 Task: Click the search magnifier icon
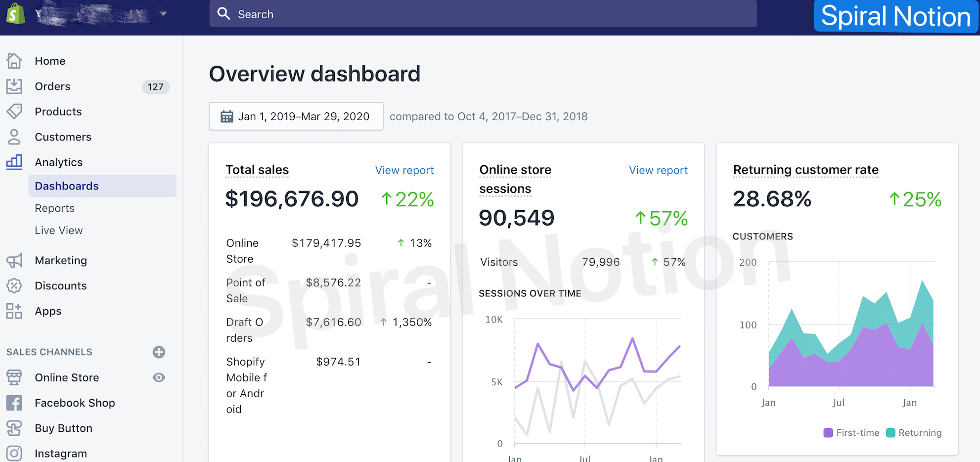pos(224,14)
